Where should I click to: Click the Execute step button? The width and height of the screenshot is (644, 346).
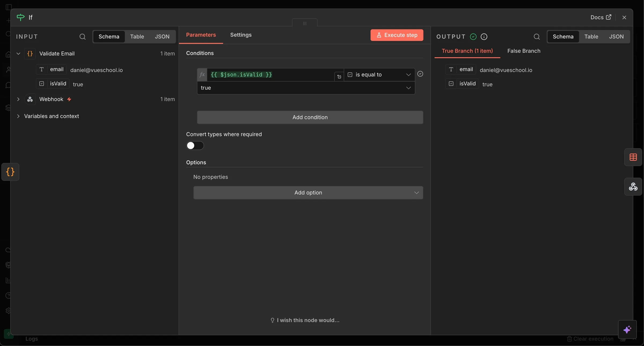[x=397, y=35]
